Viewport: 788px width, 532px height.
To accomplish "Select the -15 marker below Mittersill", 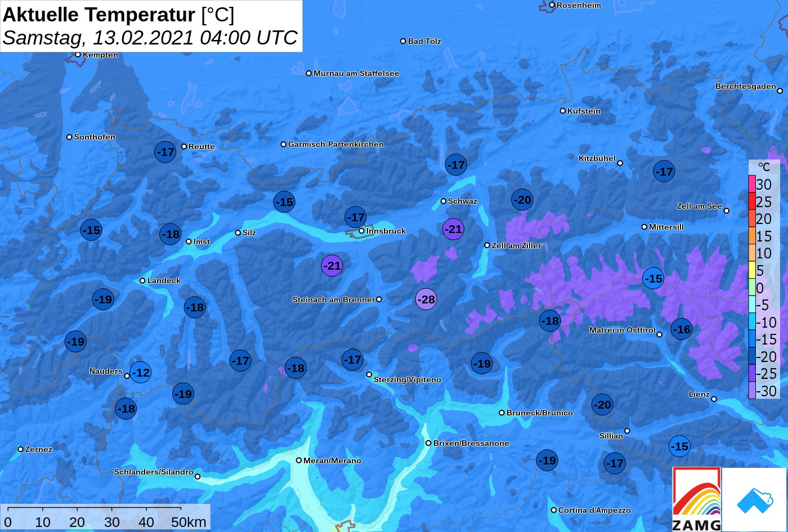I will coord(653,278).
